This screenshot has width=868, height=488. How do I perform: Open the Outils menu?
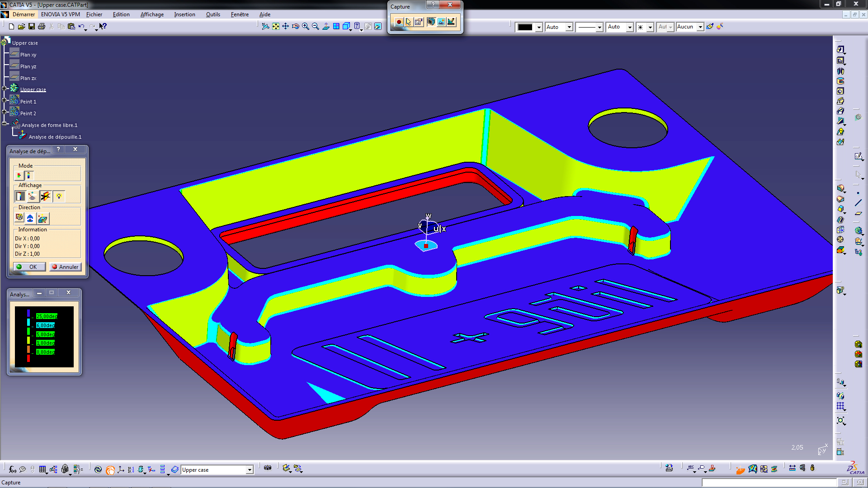(x=213, y=14)
